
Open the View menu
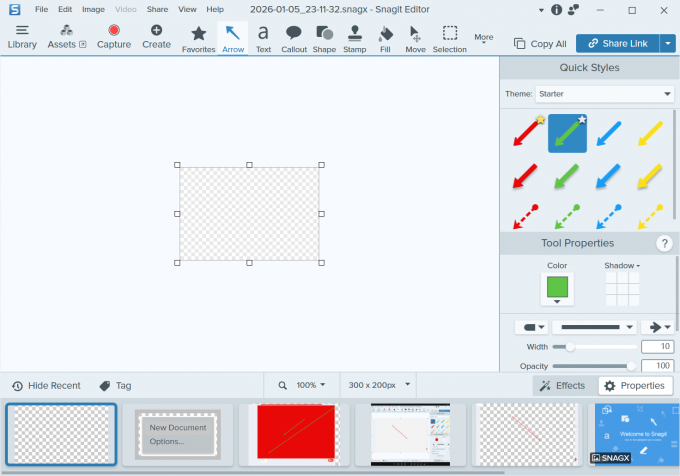coord(187,9)
